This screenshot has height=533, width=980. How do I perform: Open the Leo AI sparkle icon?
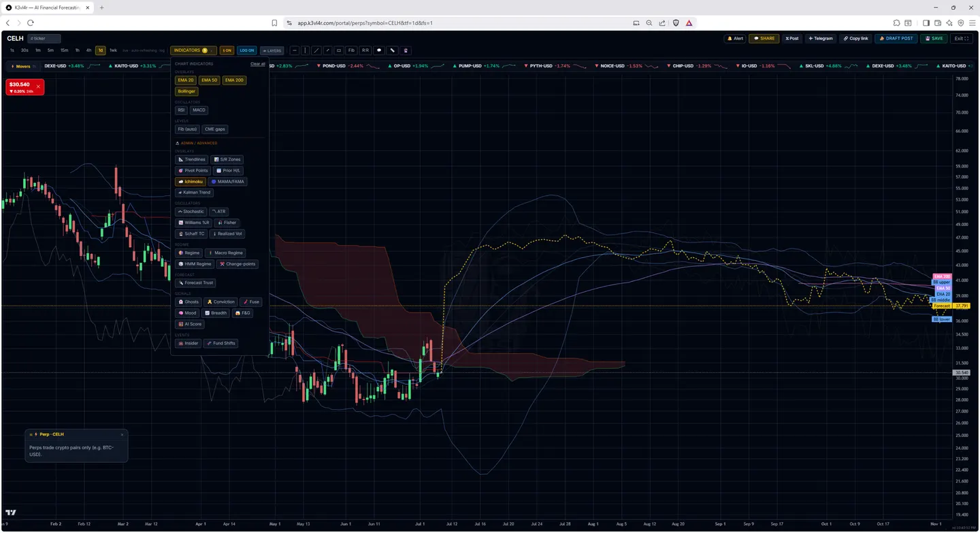(949, 22)
